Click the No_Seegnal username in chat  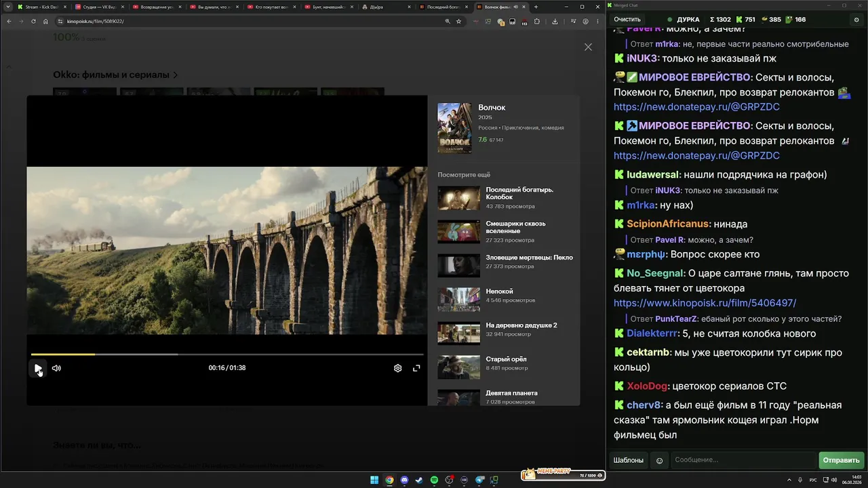pyautogui.click(x=656, y=273)
